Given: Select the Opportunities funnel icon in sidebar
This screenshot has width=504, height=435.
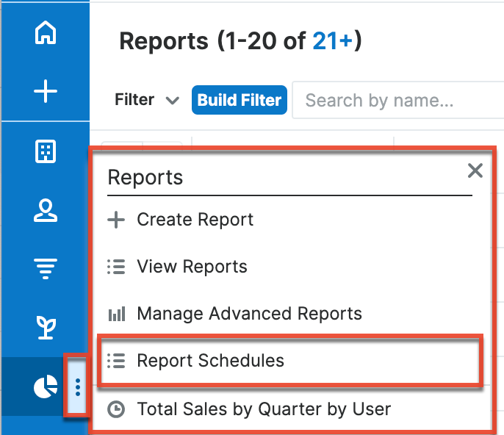Looking at the screenshot, I should click(46, 270).
